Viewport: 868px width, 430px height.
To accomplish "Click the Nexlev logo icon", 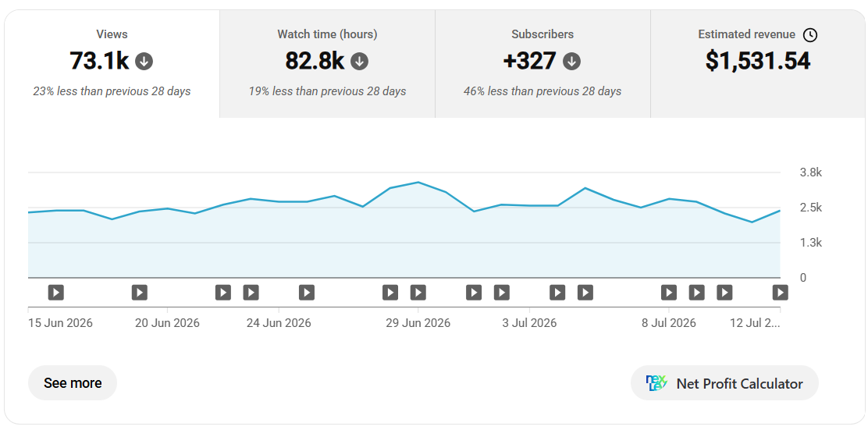I will click(656, 383).
